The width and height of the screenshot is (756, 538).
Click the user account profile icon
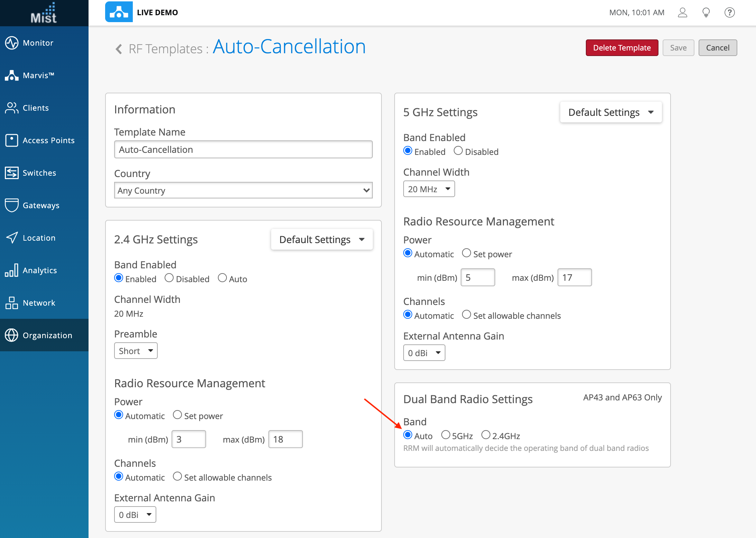click(682, 13)
